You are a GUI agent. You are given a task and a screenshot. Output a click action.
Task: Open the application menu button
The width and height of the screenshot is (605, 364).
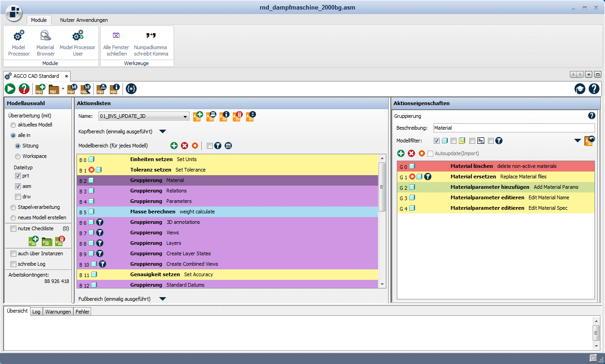pyautogui.click(x=14, y=12)
